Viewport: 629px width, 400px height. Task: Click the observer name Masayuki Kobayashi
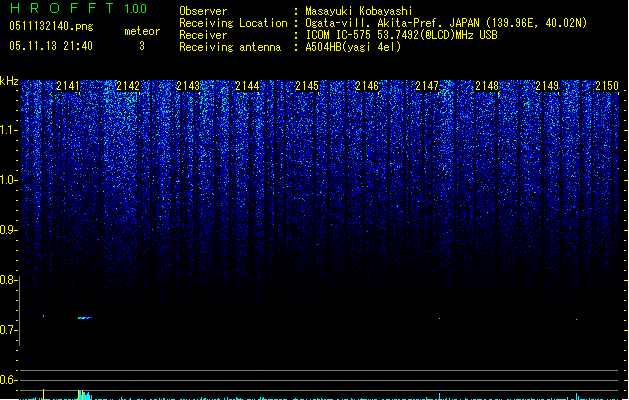click(x=359, y=11)
